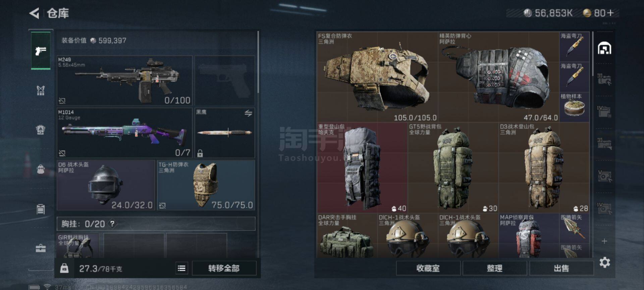
Task: Open main warehouse storage icon at top right
Action: (604, 48)
